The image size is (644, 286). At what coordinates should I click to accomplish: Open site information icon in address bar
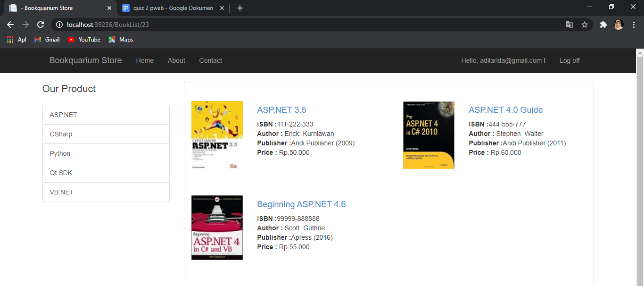(59, 25)
